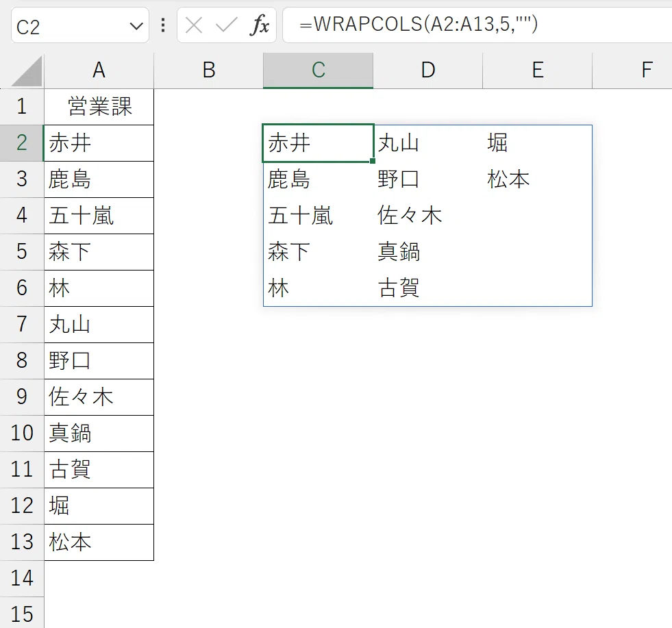
Task: Click cell A10 containing 真鍋
Action: click(99, 433)
